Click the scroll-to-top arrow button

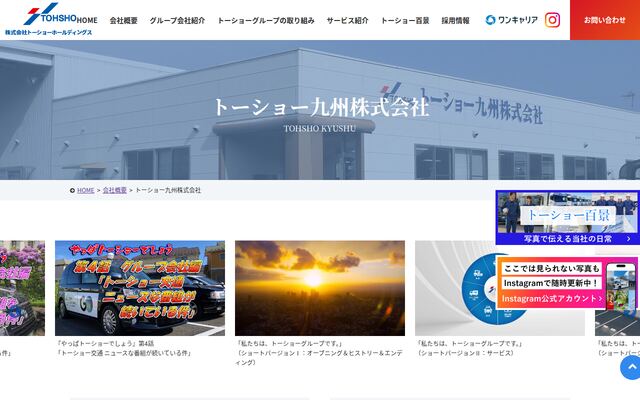(x=631, y=367)
